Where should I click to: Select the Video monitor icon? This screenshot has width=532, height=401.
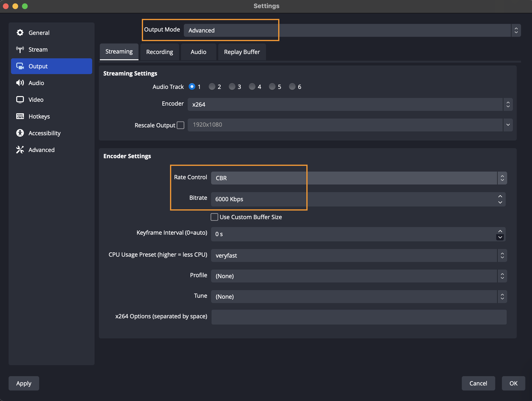[x=20, y=99]
